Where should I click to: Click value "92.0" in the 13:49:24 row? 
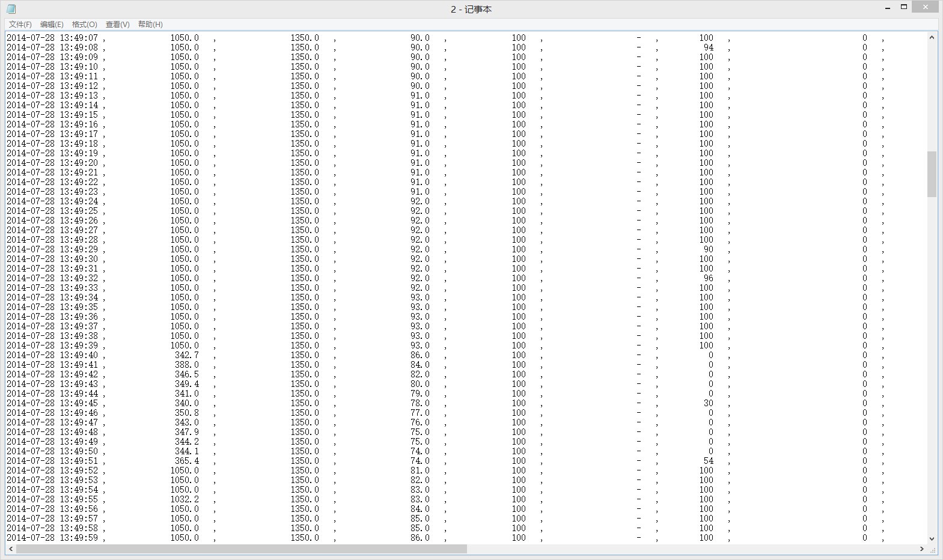click(420, 201)
